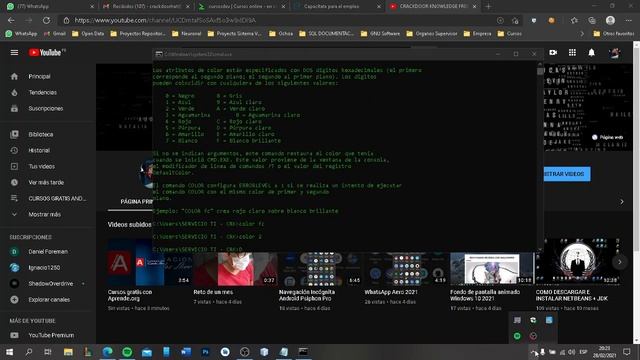Viewport: 640px width, 360px height.
Task: Click the create video camera icon
Action: click(553, 53)
